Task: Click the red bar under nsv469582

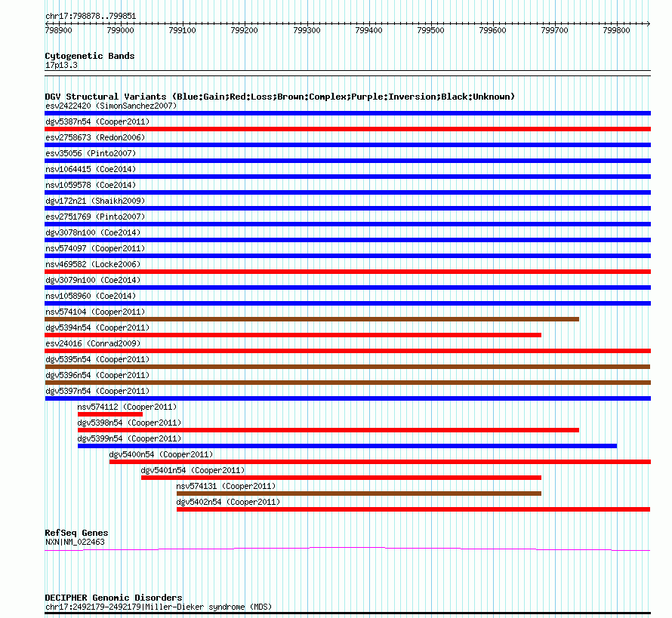Action: pyautogui.click(x=347, y=272)
